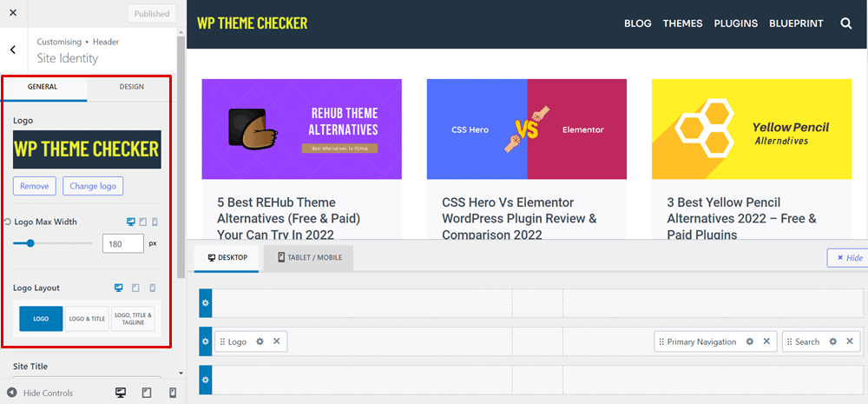Open the Search element settings gear
The width and height of the screenshot is (868, 404).
832,341
